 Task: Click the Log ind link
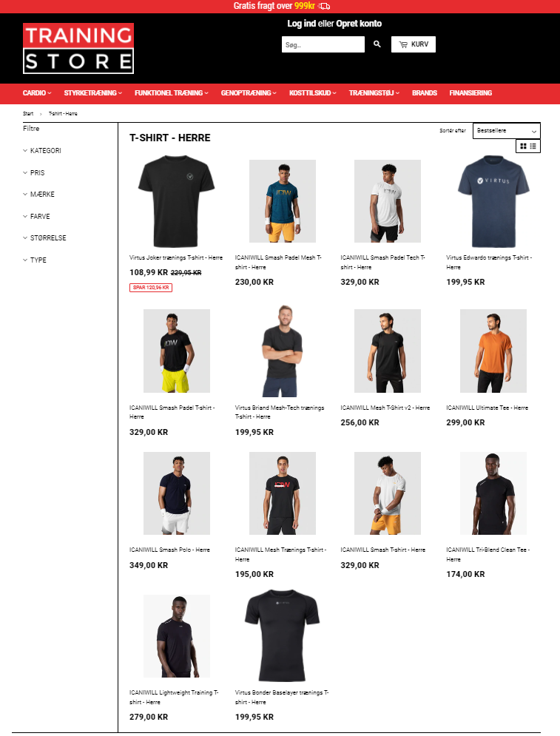point(301,24)
